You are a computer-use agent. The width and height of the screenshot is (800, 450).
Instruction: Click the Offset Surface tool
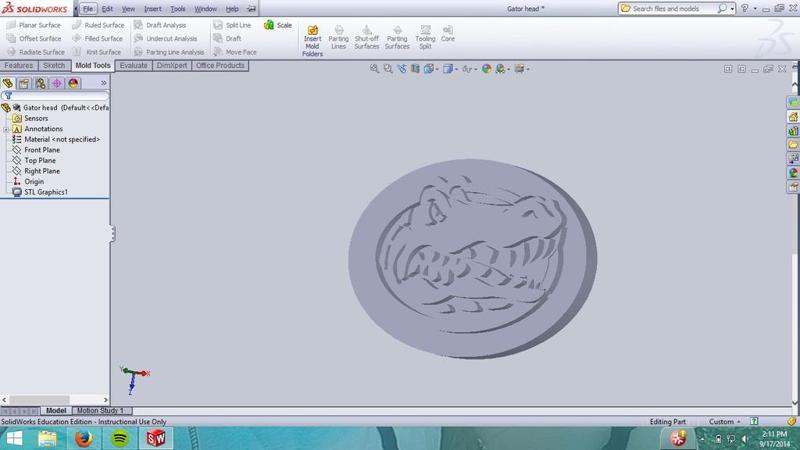pyautogui.click(x=34, y=39)
